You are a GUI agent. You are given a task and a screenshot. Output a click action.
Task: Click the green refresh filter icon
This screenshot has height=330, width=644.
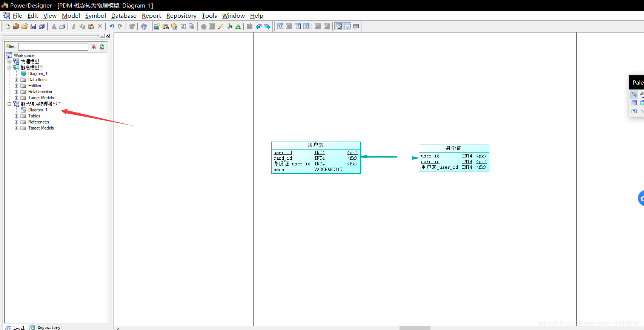pyautogui.click(x=102, y=47)
